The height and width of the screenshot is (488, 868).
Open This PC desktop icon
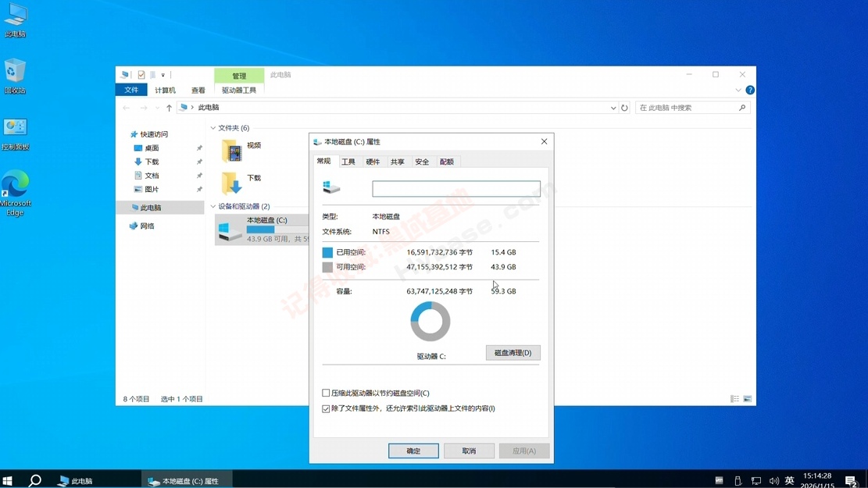pyautogui.click(x=15, y=20)
